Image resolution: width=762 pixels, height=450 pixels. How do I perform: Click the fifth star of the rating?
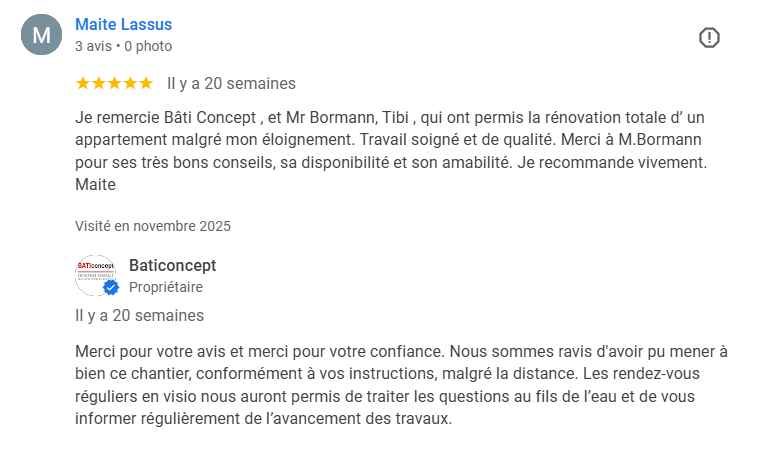click(x=146, y=83)
